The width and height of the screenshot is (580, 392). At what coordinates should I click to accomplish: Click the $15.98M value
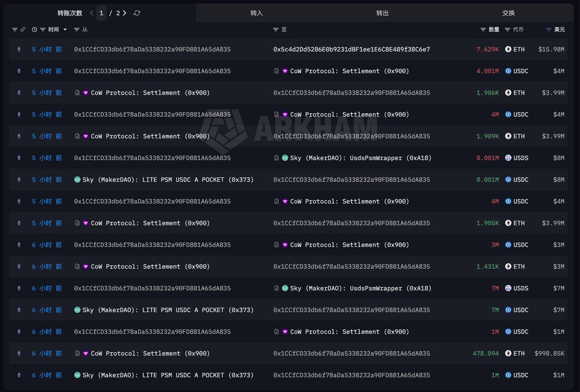pos(551,49)
